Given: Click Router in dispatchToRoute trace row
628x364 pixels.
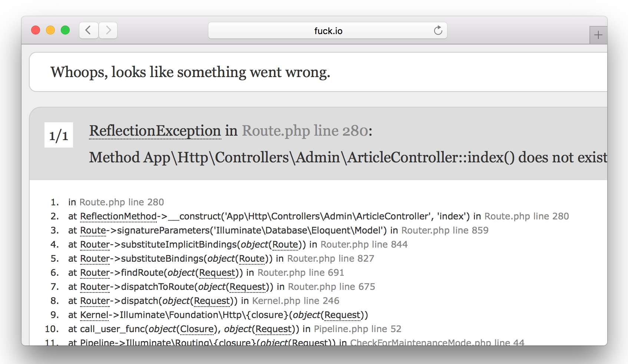Looking at the screenshot, I should [95, 287].
